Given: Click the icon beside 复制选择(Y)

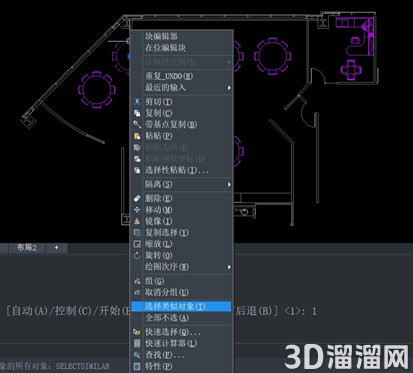Looking at the screenshot, I should coord(137,233).
